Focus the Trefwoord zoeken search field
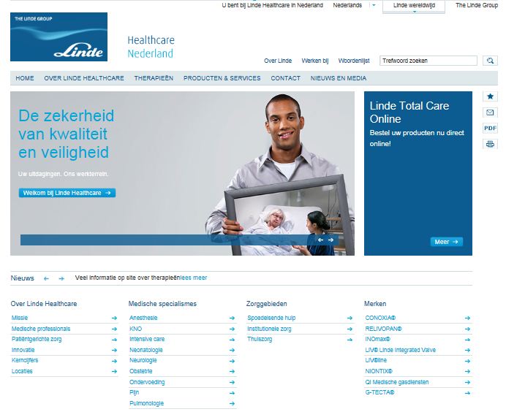 428,61
